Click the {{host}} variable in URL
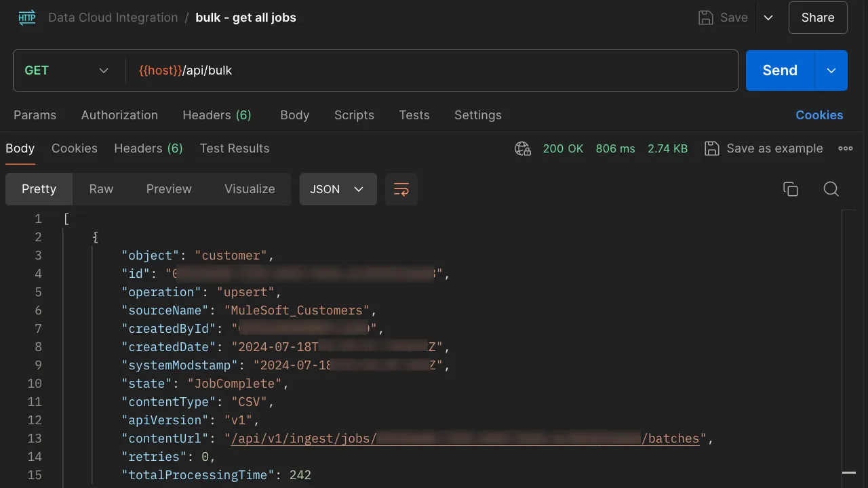 click(x=160, y=70)
